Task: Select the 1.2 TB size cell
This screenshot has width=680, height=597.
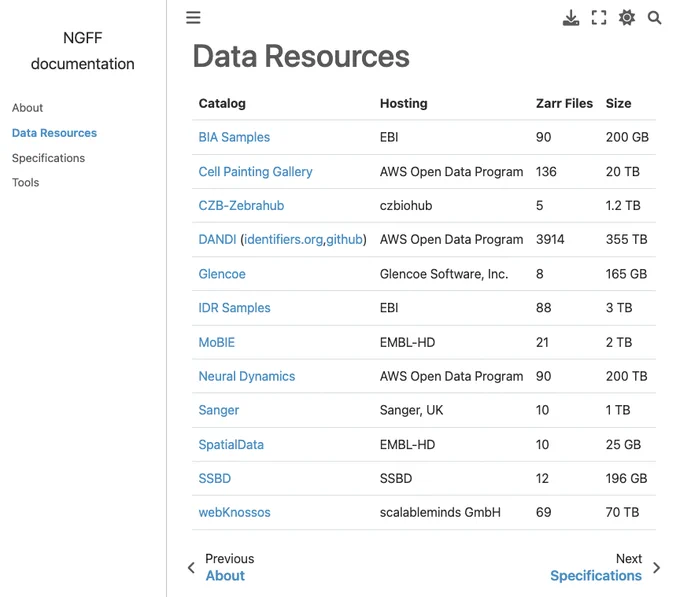Action: pos(623,206)
